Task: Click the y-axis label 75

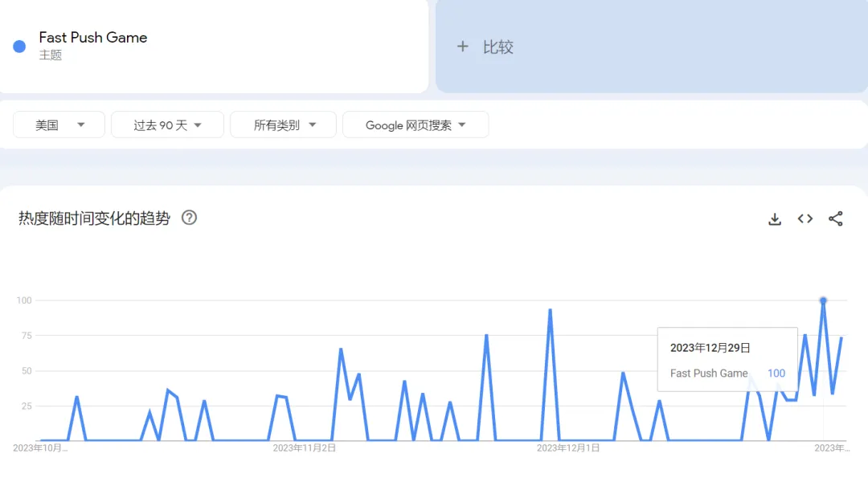Action: [27, 336]
